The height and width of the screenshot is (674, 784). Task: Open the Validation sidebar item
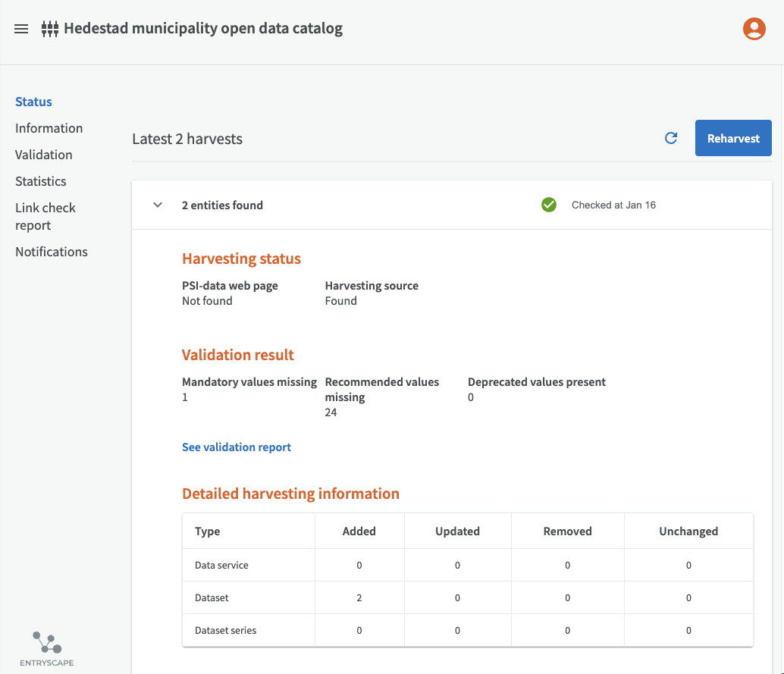pos(44,155)
